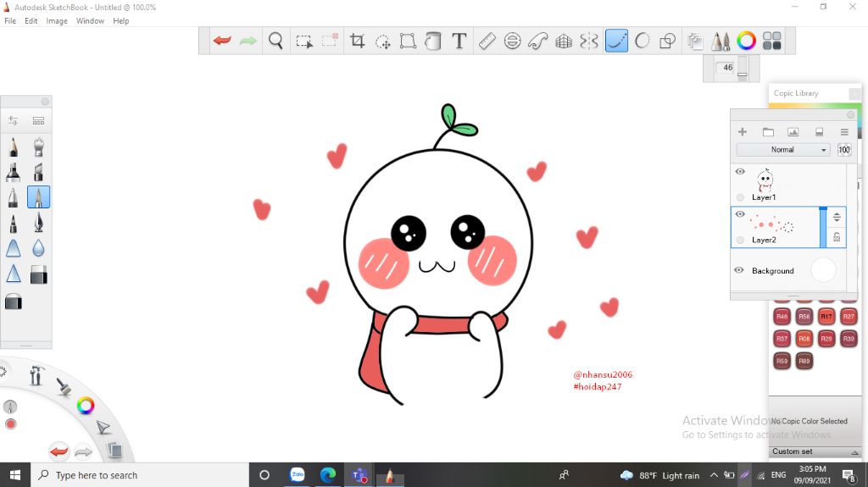
Task: Select the Smear drop brush
Action: pyautogui.click(x=38, y=248)
